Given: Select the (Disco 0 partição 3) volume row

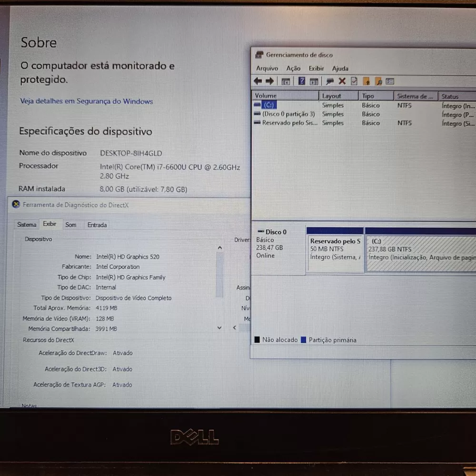Looking at the screenshot, I should pyautogui.click(x=288, y=114).
